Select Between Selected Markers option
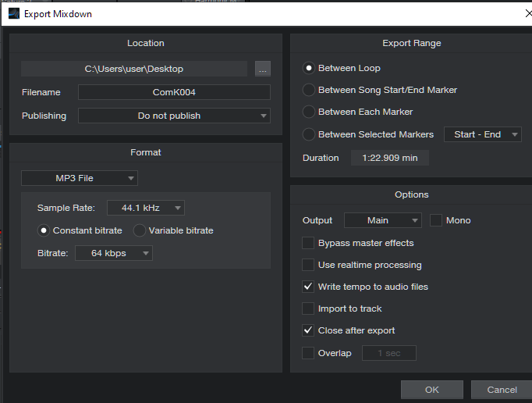This screenshot has height=403, width=532. tap(309, 134)
